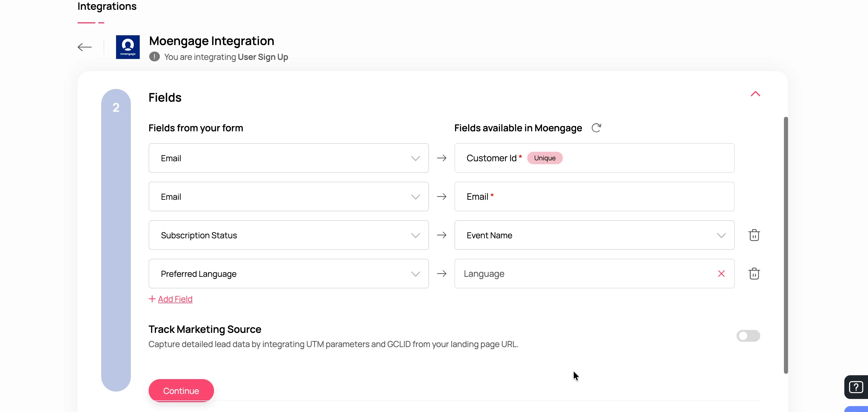Click the 'Fields from your form' label
The height and width of the screenshot is (412, 868).
tap(196, 128)
